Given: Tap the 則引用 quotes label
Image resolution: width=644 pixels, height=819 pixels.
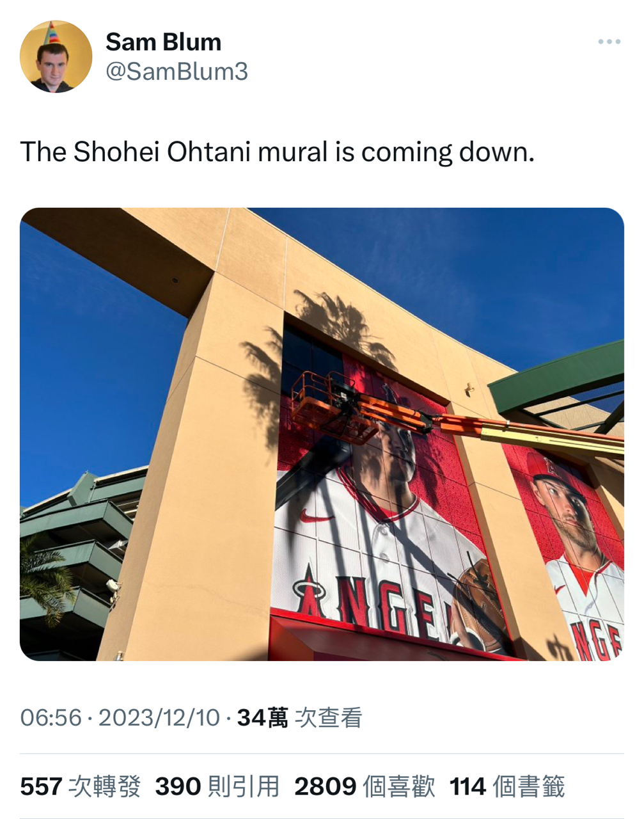Looking at the screenshot, I should [x=244, y=786].
